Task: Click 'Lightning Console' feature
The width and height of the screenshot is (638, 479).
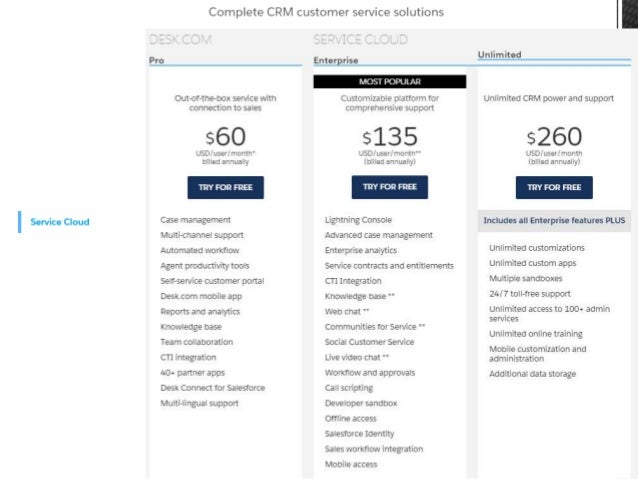Action: 358,220
